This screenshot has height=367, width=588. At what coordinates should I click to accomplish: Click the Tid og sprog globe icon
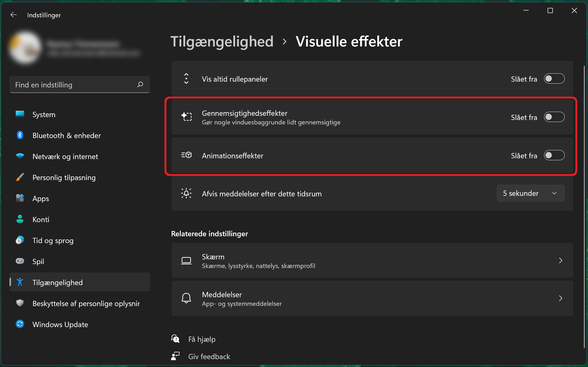pyautogui.click(x=20, y=240)
